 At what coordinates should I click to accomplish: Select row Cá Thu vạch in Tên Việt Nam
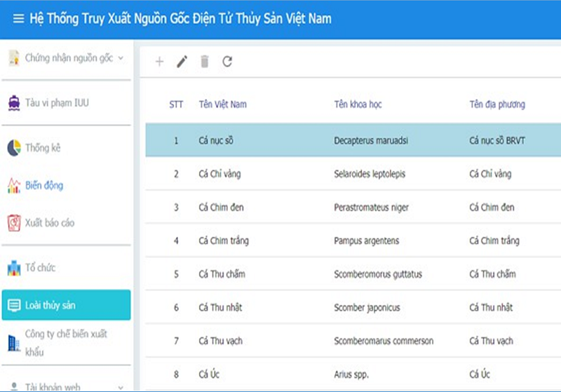pyautogui.click(x=220, y=341)
